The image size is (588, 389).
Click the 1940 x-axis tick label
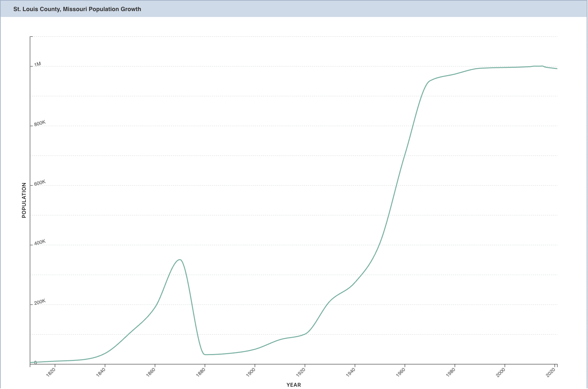pyautogui.click(x=351, y=372)
